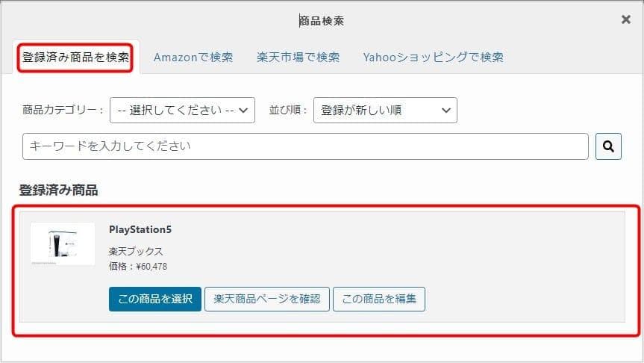Click the PlayStation5 product title text
The height and width of the screenshot is (363, 644).
tap(140, 229)
